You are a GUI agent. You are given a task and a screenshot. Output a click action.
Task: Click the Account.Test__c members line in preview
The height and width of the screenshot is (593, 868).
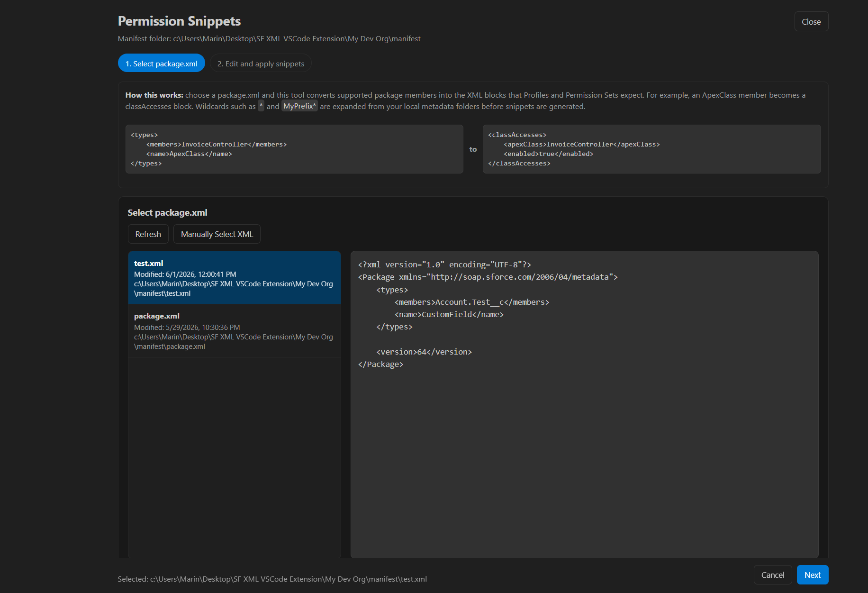[x=472, y=302]
